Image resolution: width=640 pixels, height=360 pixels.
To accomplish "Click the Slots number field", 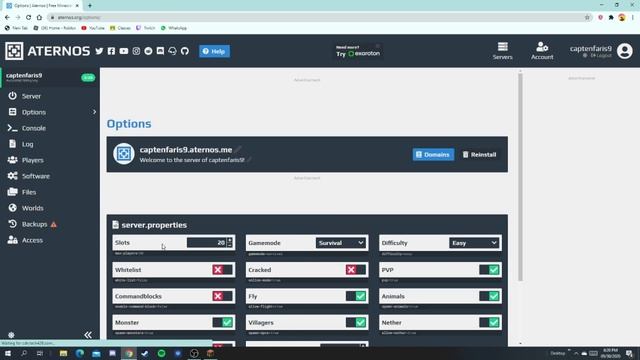I will [x=206, y=242].
